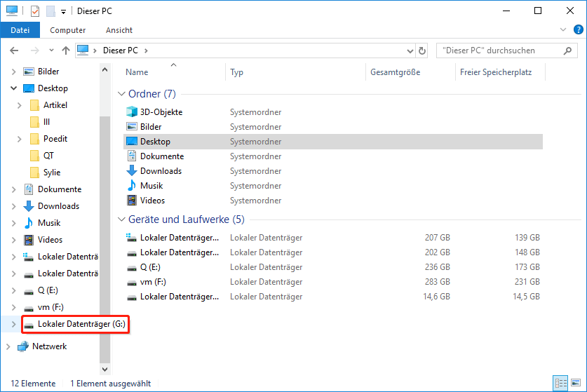This screenshot has width=587, height=392.
Task: Expand Bilder in the navigation tree
Action: (x=14, y=72)
